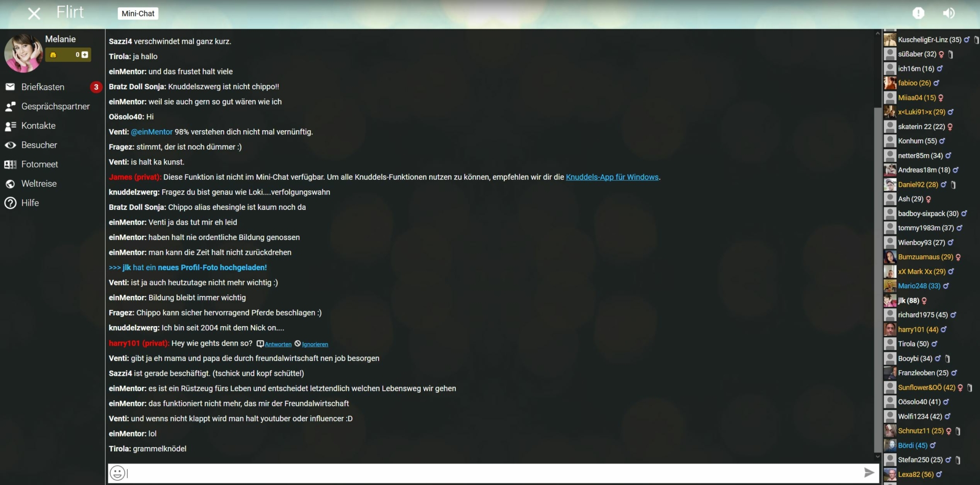Viewport: 980px width, 485px height.
Task: Click the Briefkasten envelope icon
Action: pos(10,87)
